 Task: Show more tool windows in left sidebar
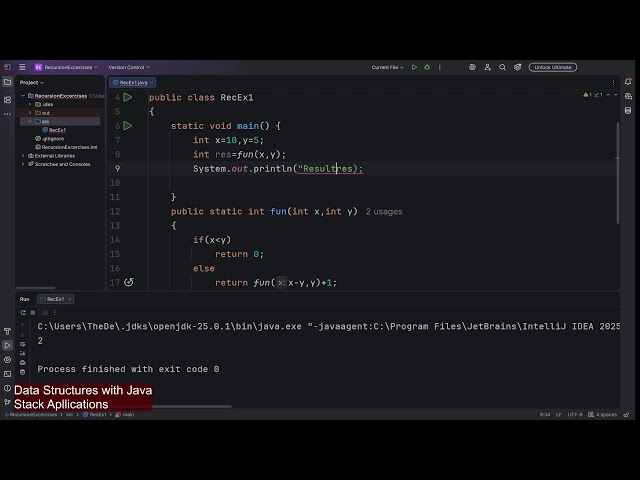pos(7,114)
